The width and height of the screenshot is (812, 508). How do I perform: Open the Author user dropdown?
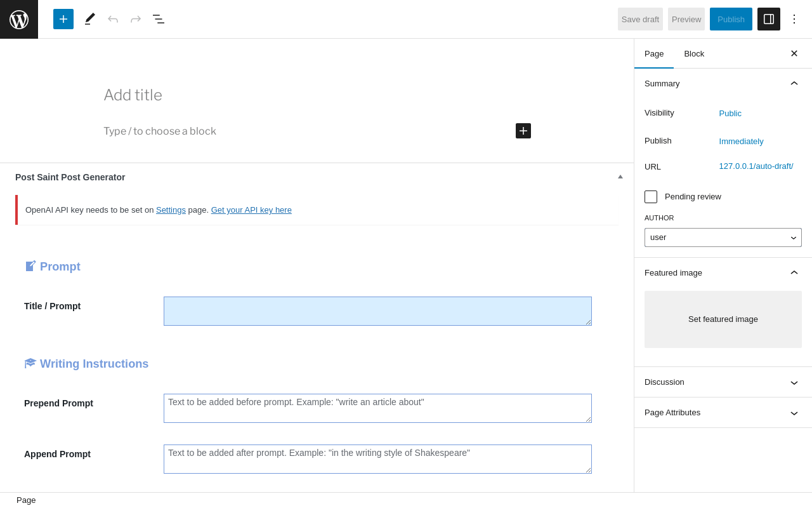[723, 237]
